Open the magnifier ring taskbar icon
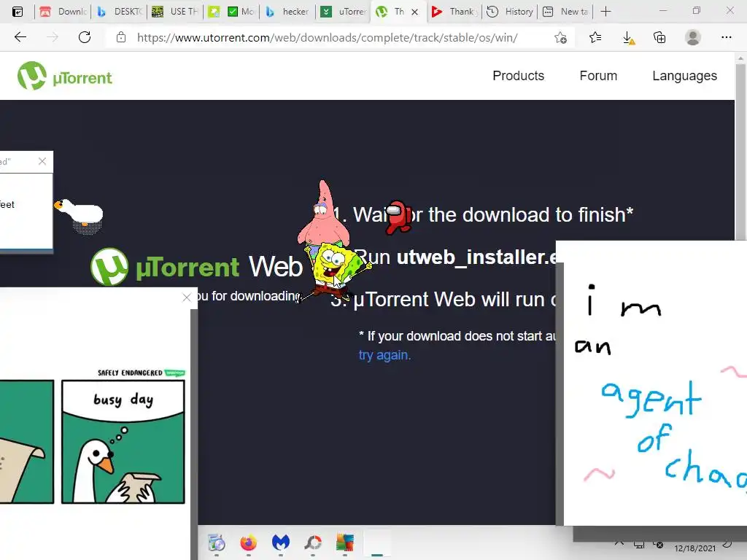Image resolution: width=747 pixels, height=560 pixels. [313, 542]
